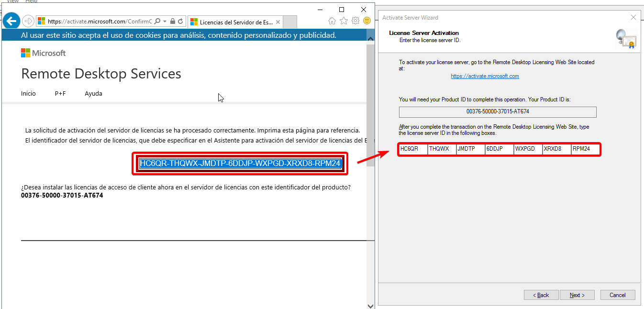
Task: Open favorites using the star icon
Action: [x=344, y=21]
